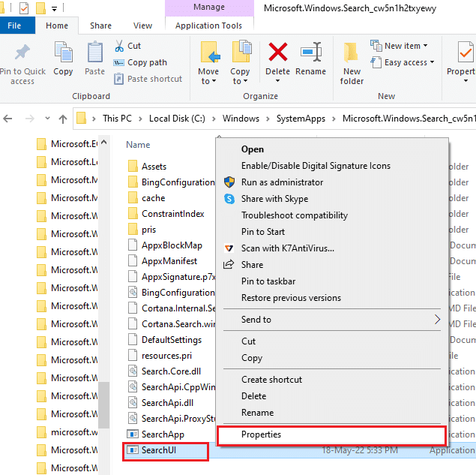Click the Pin to Quick access icon
Screen dimensions: 476x475
(22, 53)
